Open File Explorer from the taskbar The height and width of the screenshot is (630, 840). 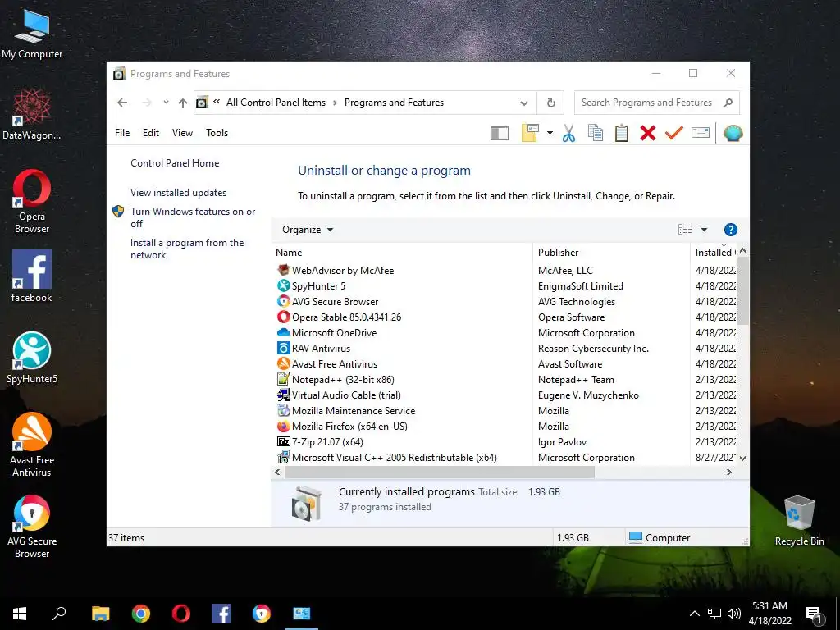[100, 614]
